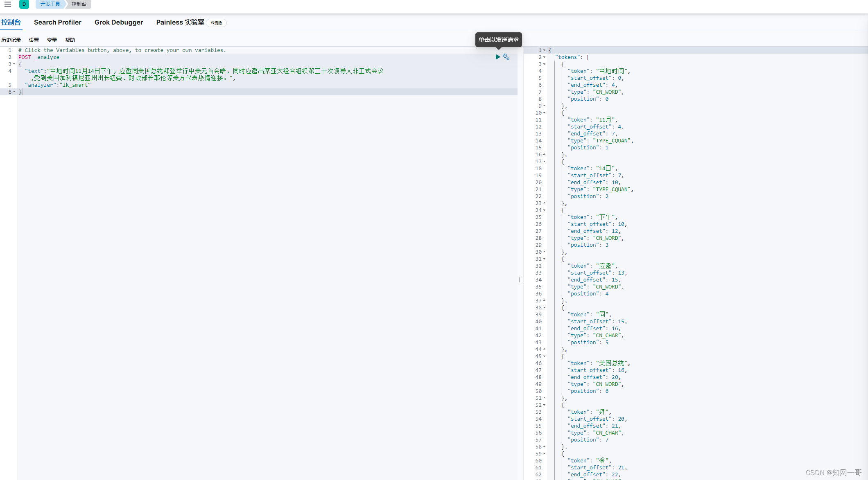
Task: Collapse the tokens array on response line 2
Action: [x=545, y=57]
